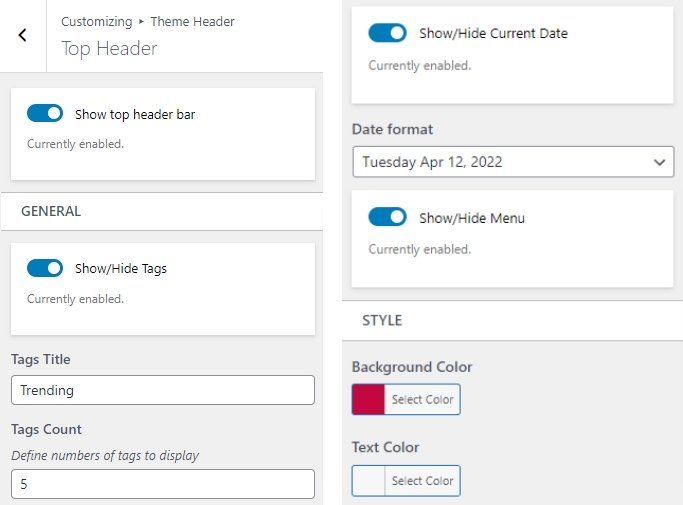Toggle the Show top header bar switch

coord(45,114)
